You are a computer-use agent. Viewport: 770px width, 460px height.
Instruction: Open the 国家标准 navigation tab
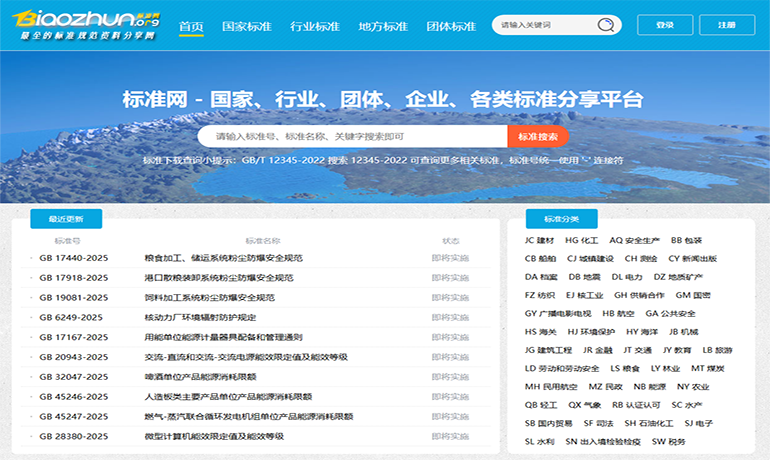click(247, 26)
